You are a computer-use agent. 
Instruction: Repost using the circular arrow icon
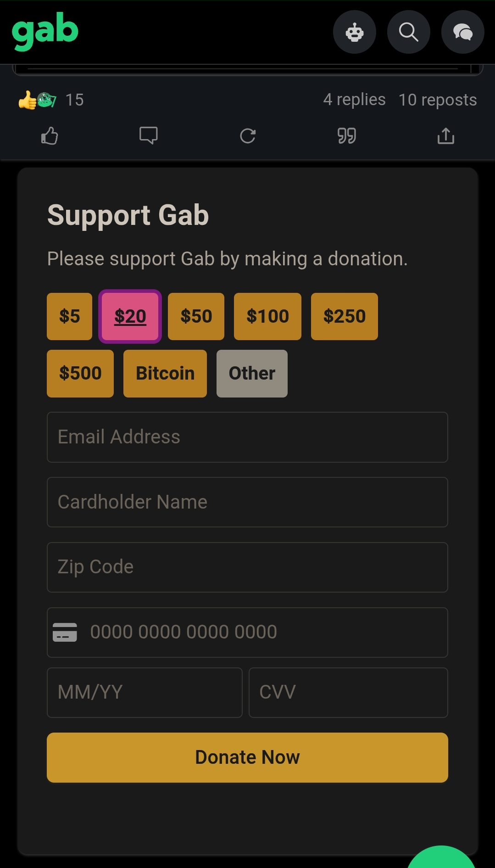(x=248, y=136)
